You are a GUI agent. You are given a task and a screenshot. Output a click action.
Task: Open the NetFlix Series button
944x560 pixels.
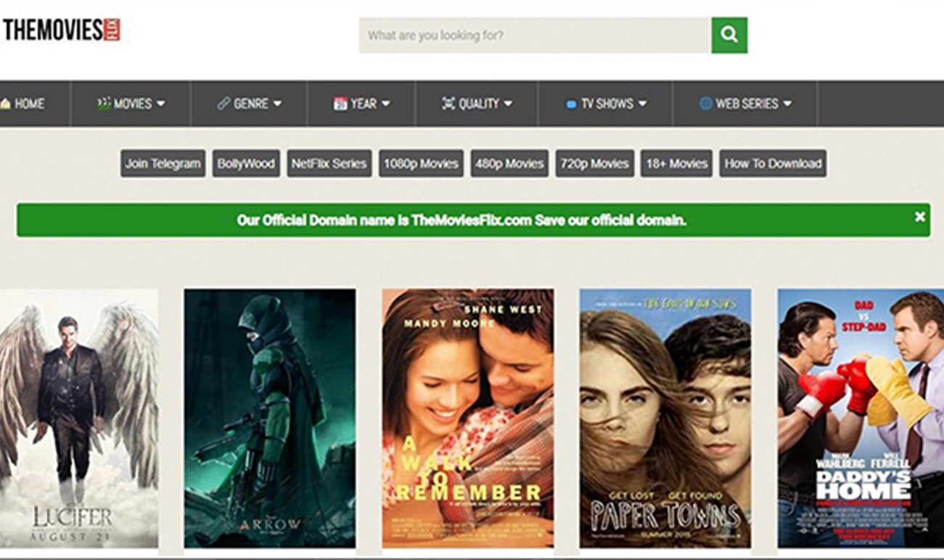[x=329, y=163]
